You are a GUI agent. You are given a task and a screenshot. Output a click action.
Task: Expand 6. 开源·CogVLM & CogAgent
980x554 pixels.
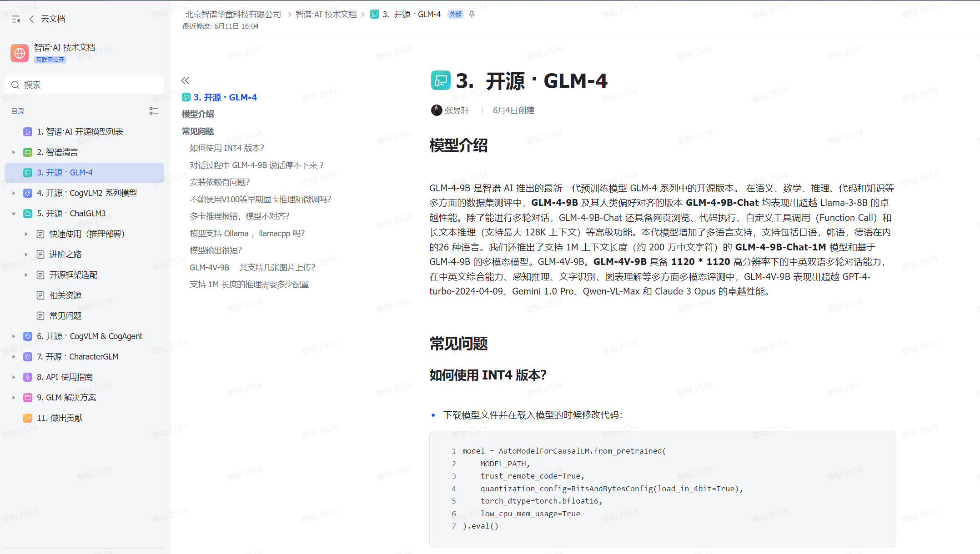coord(13,336)
